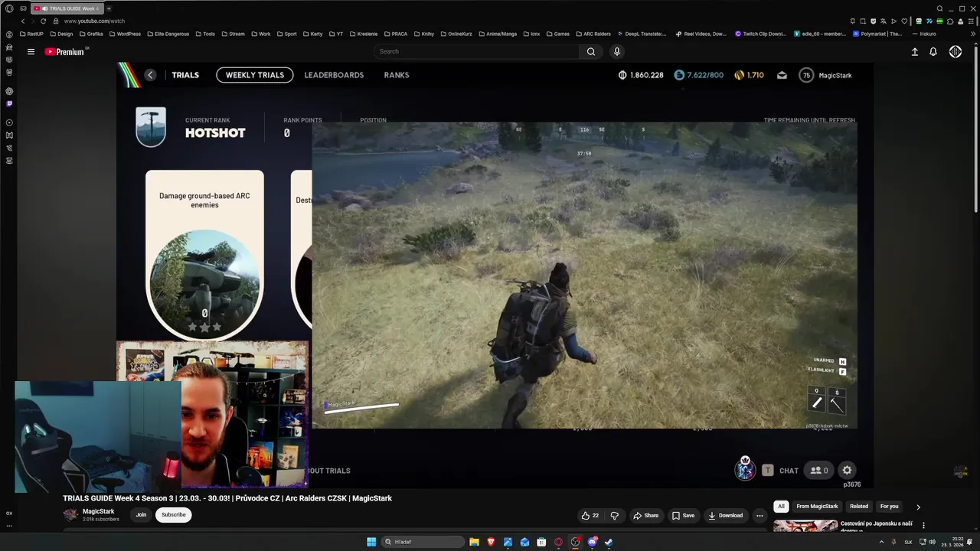Open more actions ellipsis under video
This screenshot has height=551, width=980.
759,515
